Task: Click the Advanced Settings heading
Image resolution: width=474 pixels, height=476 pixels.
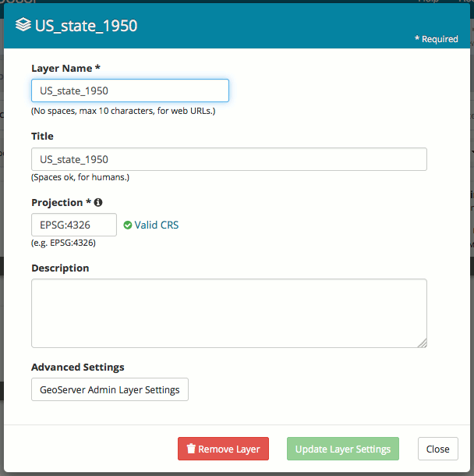Action: point(78,368)
